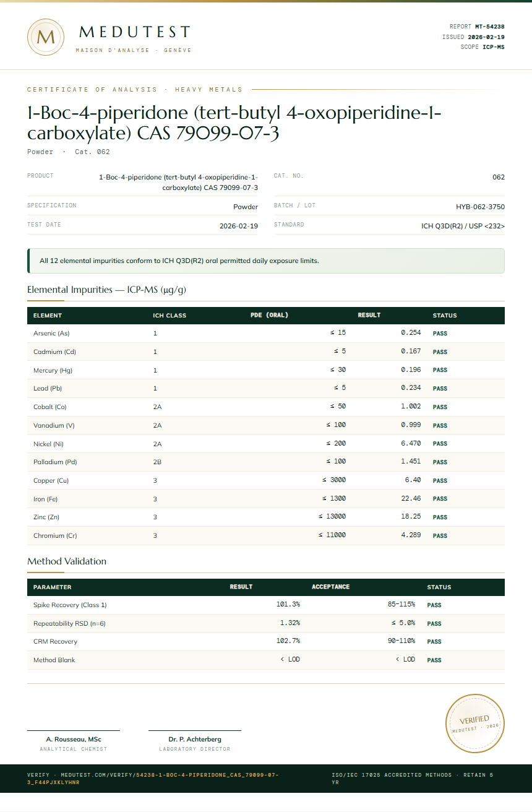This screenshot has width=532, height=812.
Task: Select the CRM Recovery row label
Action: tap(55, 641)
